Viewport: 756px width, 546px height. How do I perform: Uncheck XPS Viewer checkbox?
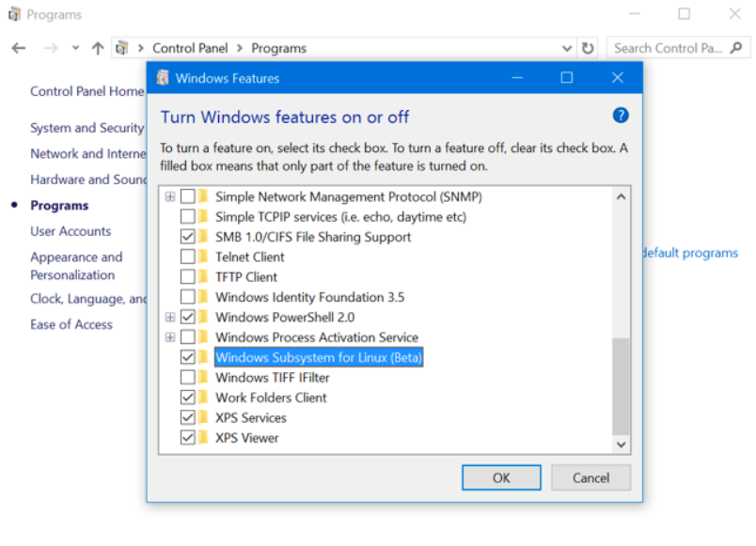pyautogui.click(x=188, y=438)
